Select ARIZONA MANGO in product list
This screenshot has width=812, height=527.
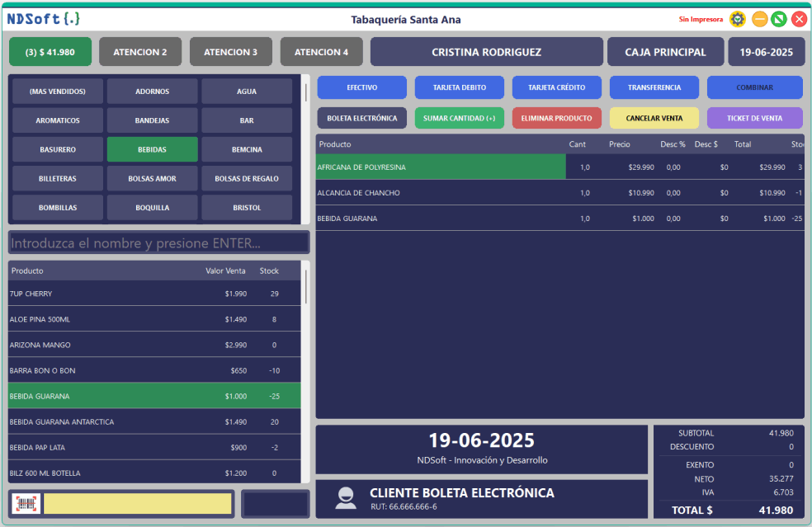(40, 345)
